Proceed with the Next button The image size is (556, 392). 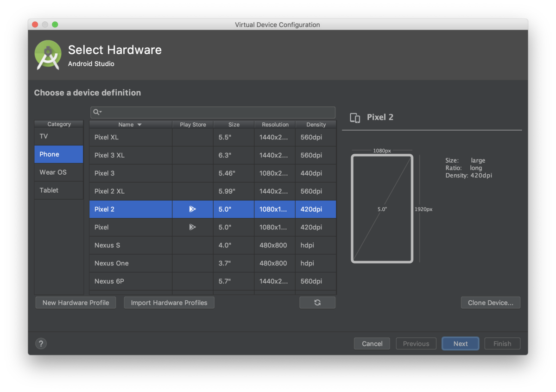point(461,343)
